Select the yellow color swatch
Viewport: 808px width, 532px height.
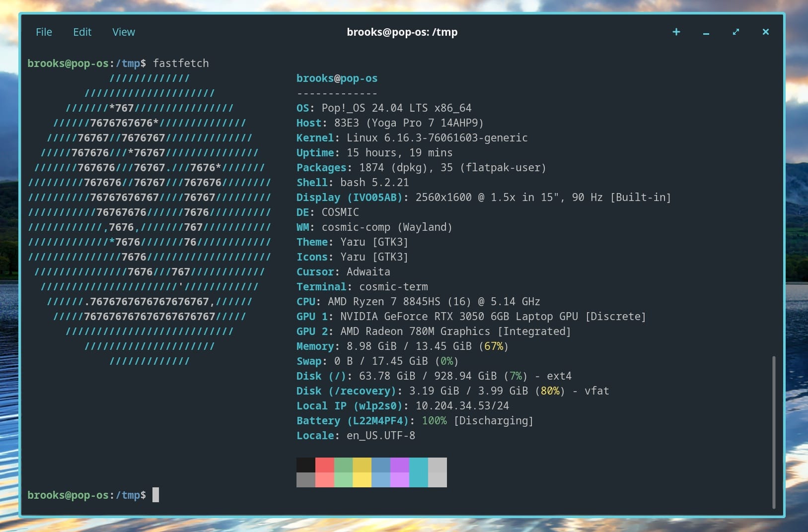tap(363, 465)
